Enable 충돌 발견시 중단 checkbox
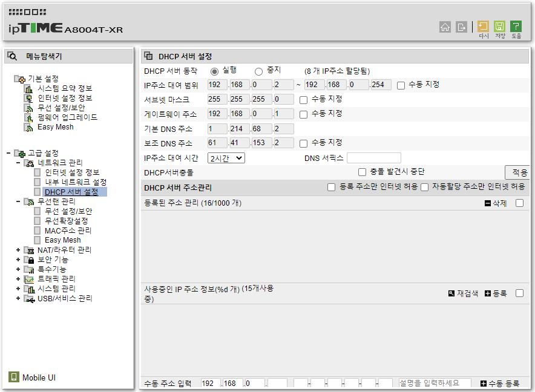535x392 pixels. pos(362,172)
